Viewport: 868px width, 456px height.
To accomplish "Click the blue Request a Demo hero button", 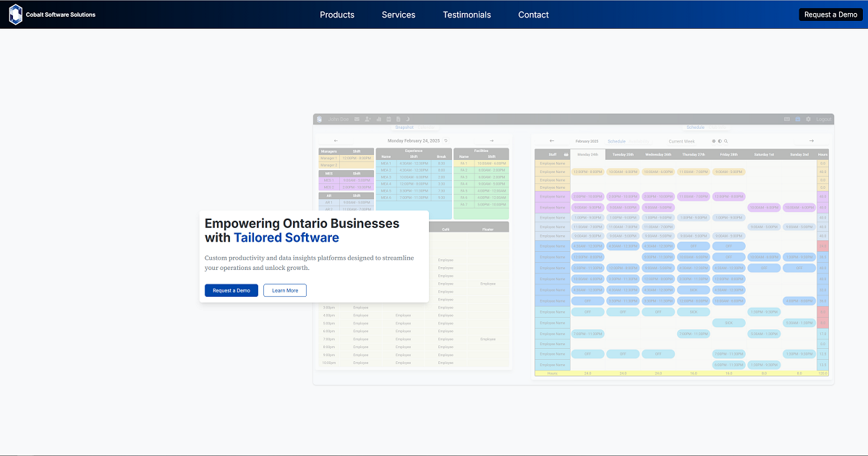I will click(231, 290).
